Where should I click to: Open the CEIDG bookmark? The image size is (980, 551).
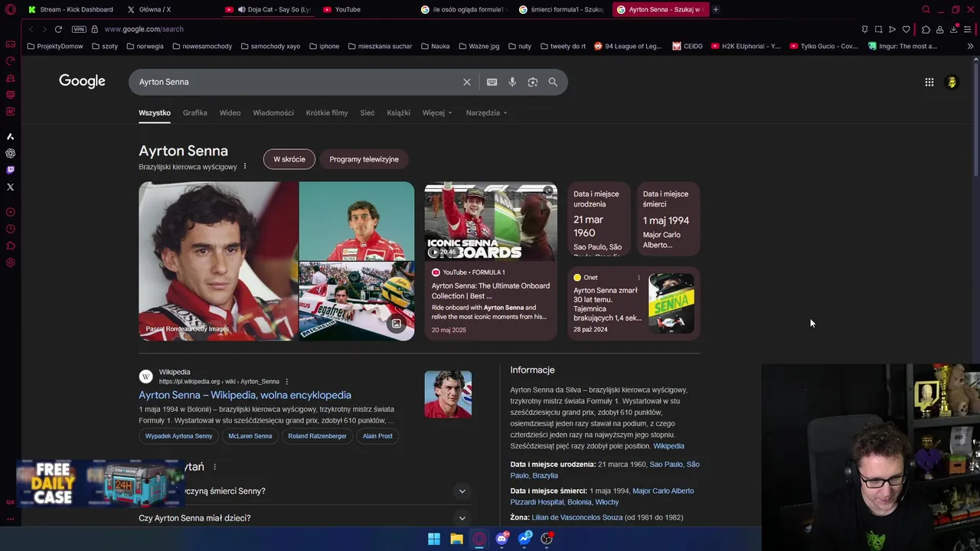coord(688,46)
